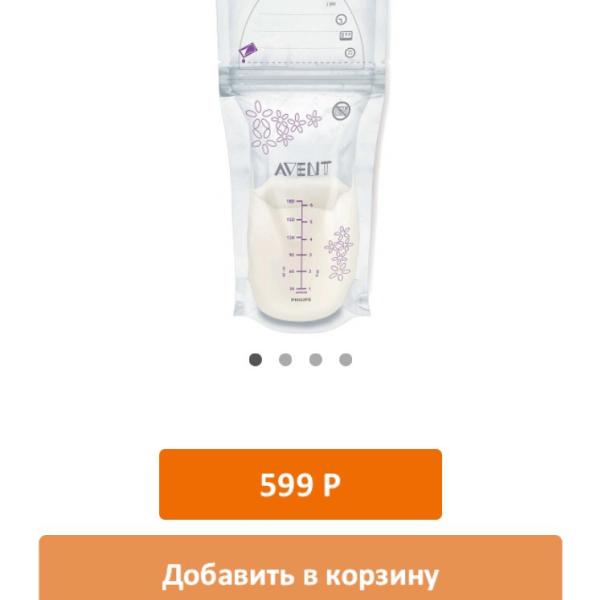This screenshot has width=602, height=600.
Task: Show the fourth product image dot
Action: [346, 360]
